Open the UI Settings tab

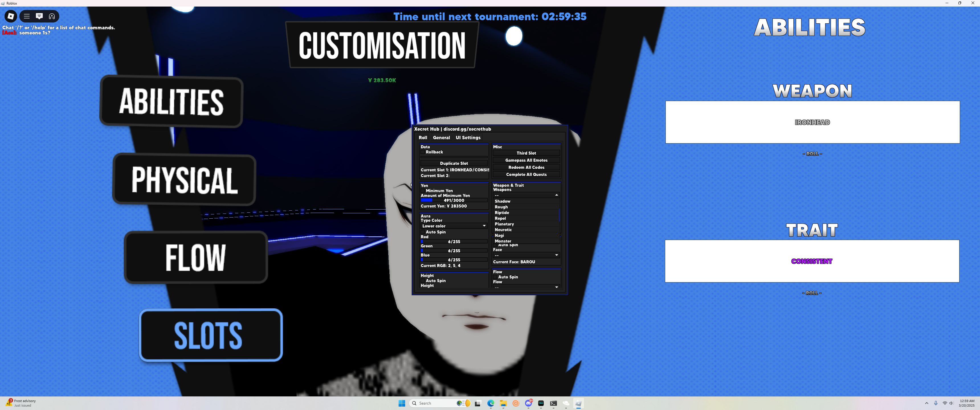coord(468,138)
